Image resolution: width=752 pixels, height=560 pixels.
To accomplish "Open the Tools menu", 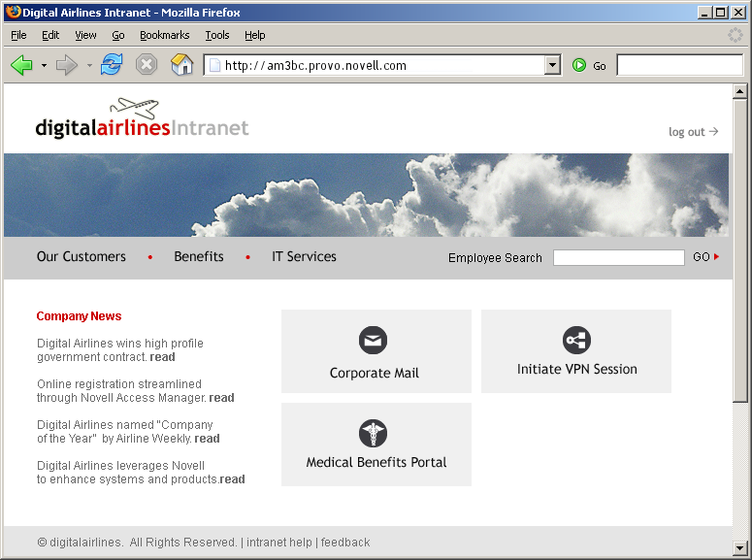I will [x=217, y=35].
